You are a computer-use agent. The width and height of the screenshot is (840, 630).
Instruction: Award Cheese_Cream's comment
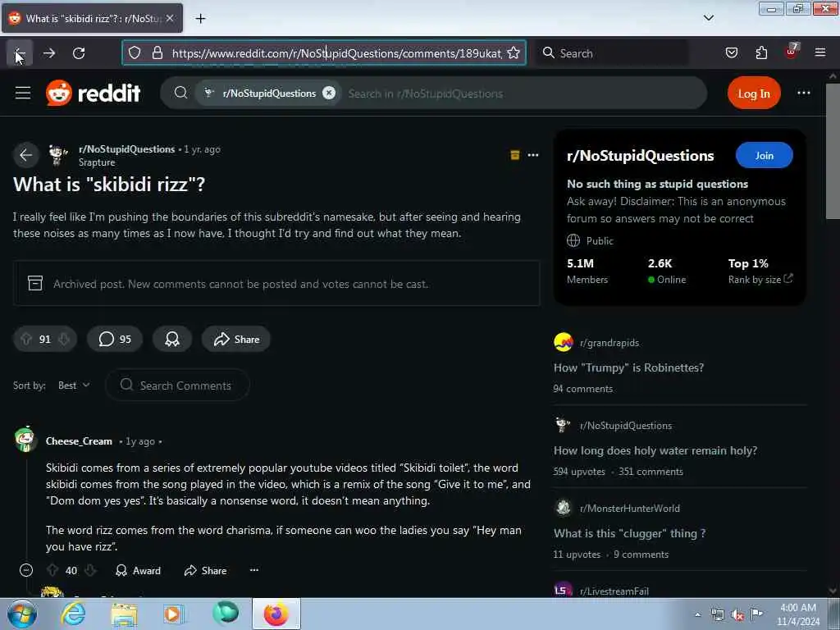[x=138, y=571]
